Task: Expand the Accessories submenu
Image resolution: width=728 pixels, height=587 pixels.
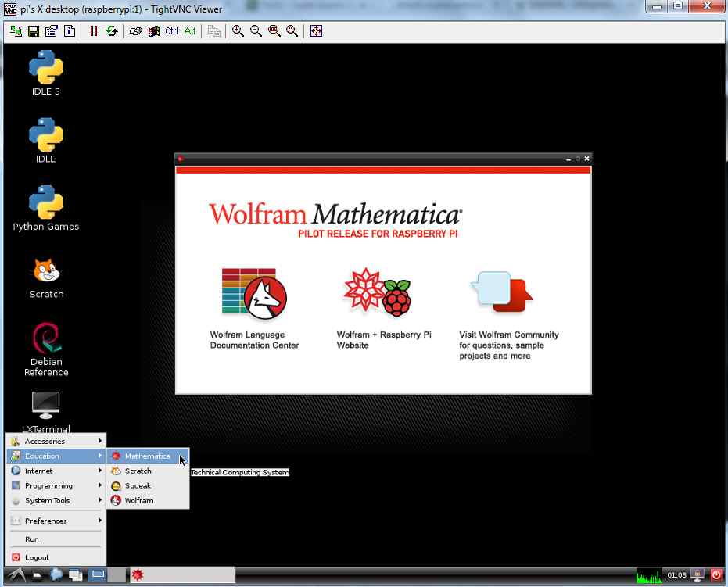Action: (x=56, y=442)
